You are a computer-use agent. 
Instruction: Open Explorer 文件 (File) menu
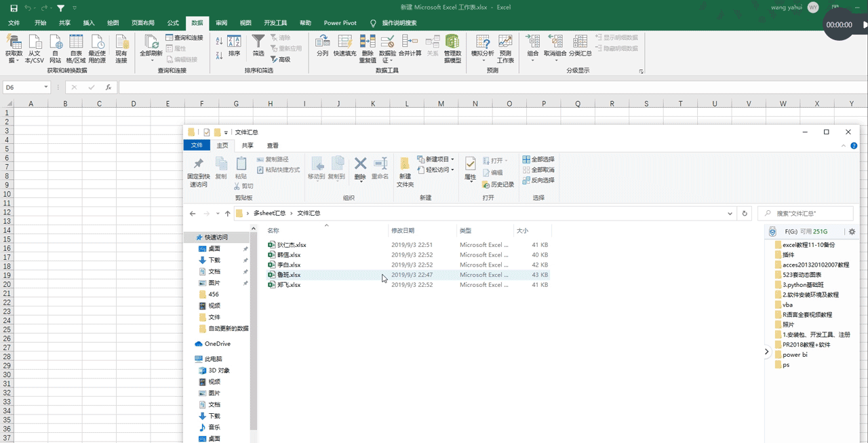(197, 145)
